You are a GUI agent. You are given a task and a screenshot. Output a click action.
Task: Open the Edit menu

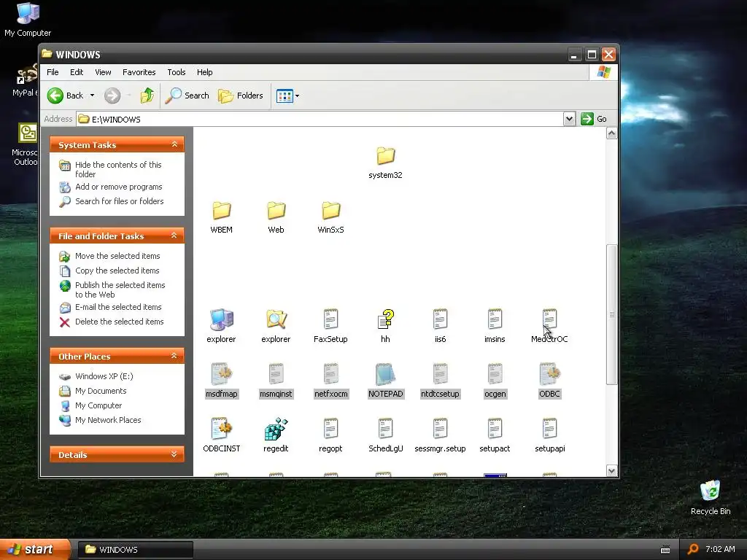(x=77, y=72)
